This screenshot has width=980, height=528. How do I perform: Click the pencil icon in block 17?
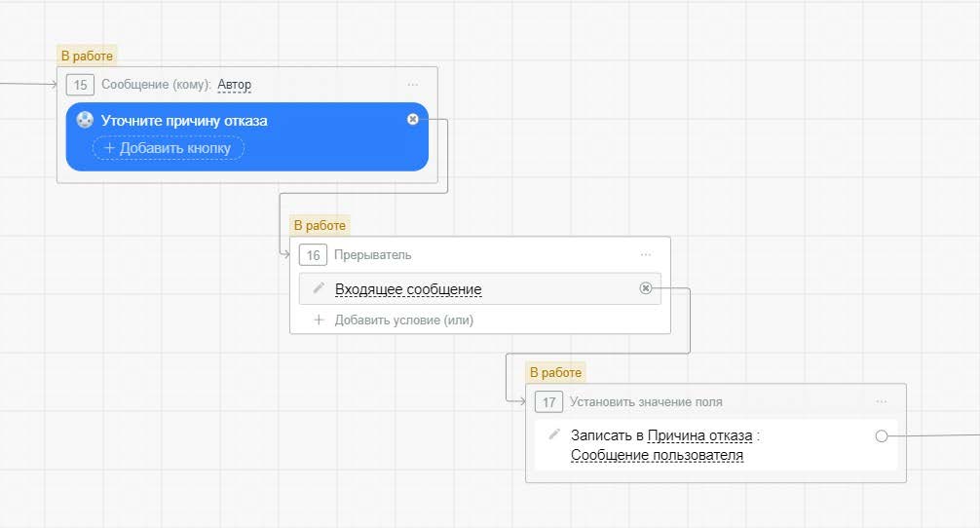pyautogui.click(x=554, y=434)
